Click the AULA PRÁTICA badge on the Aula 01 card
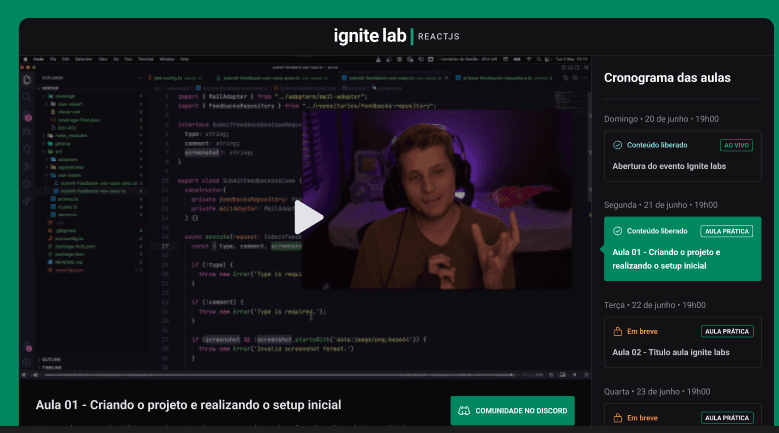Screen dimensions: 779x433 tap(726, 231)
